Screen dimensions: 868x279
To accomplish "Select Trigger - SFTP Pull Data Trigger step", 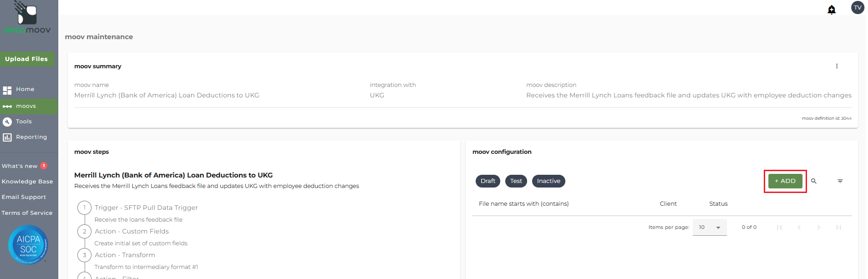I will 146,208.
